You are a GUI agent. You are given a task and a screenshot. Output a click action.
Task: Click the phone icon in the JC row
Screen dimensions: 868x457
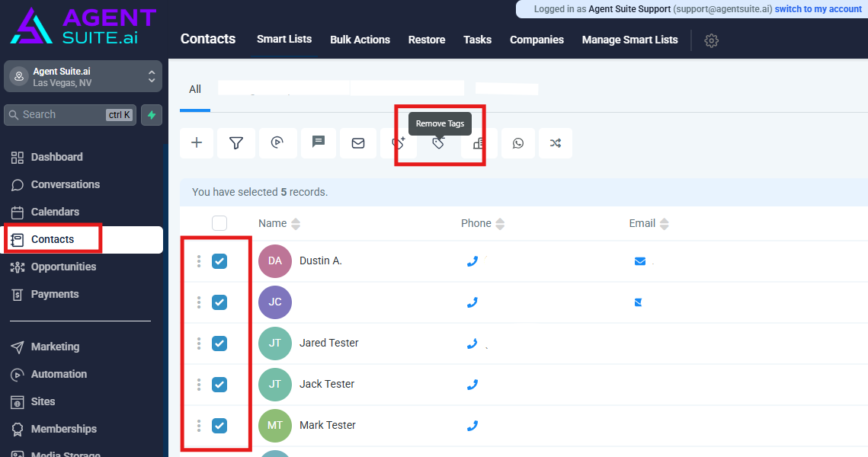(472, 302)
